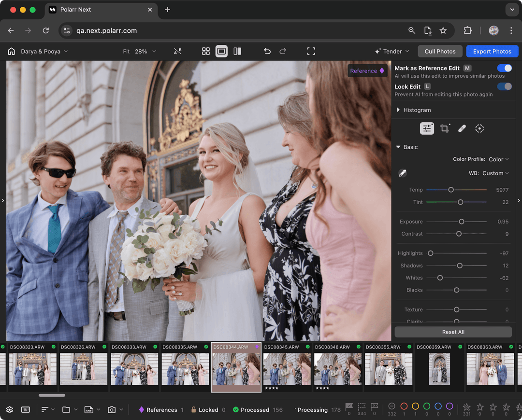The height and width of the screenshot is (420, 522).
Task: Open the Tender preset menu
Action: point(391,51)
